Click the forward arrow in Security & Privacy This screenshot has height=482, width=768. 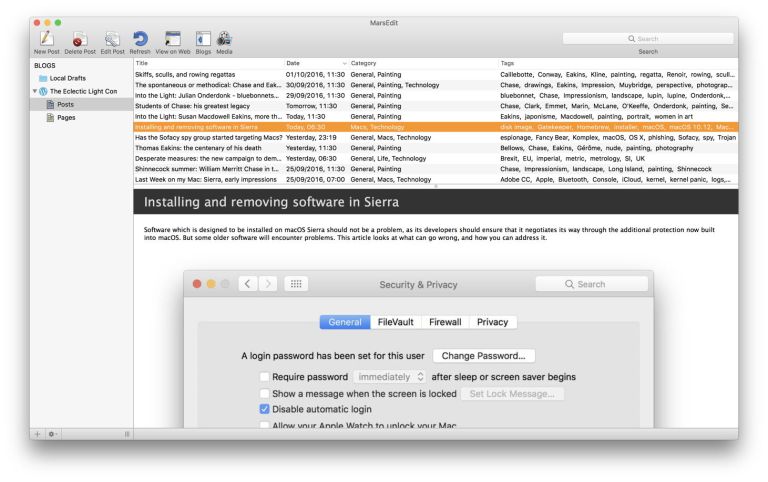(268, 284)
